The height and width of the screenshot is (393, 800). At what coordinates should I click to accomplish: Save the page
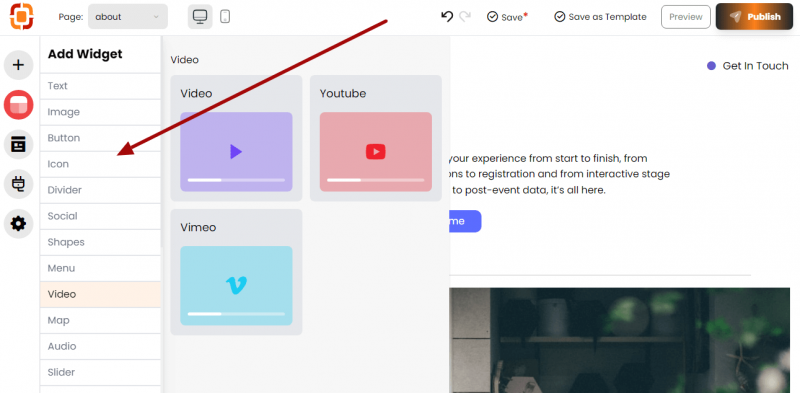[507, 17]
